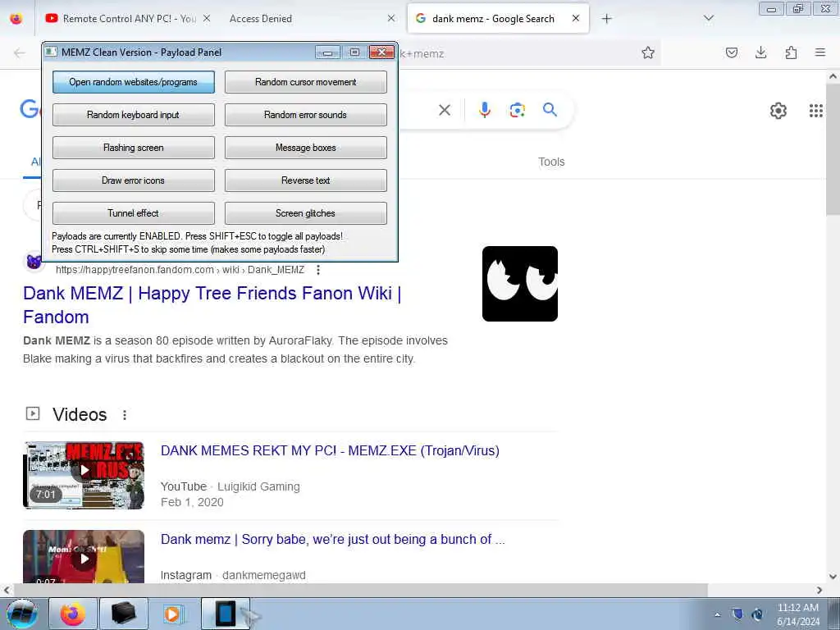
Task: Search by image with Google Lens
Action: (517, 111)
